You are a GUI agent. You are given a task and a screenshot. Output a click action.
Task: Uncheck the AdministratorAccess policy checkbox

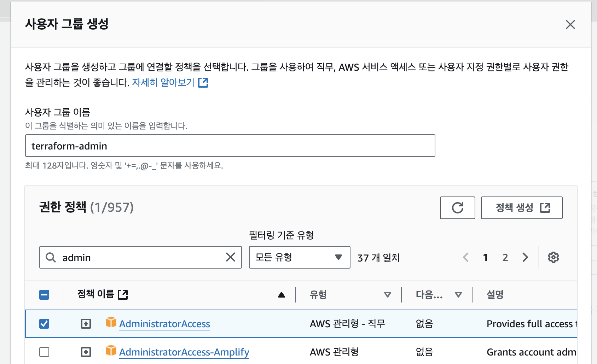(x=44, y=324)
